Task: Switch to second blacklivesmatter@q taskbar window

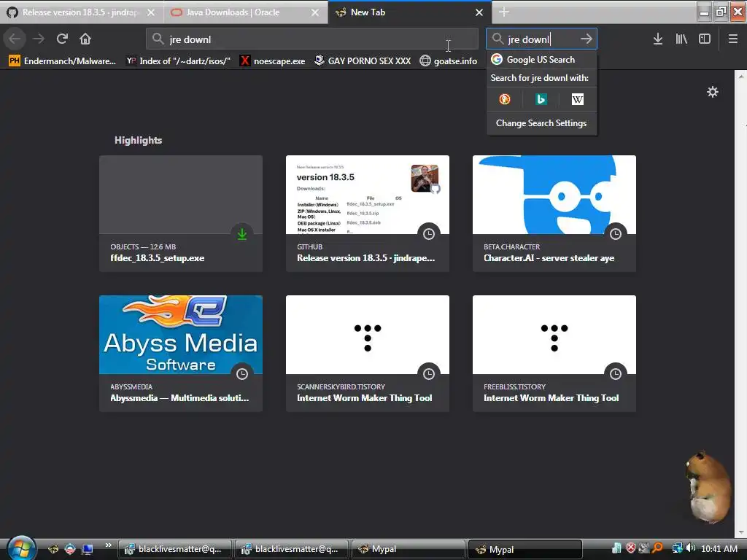Action: coord(291,549)
